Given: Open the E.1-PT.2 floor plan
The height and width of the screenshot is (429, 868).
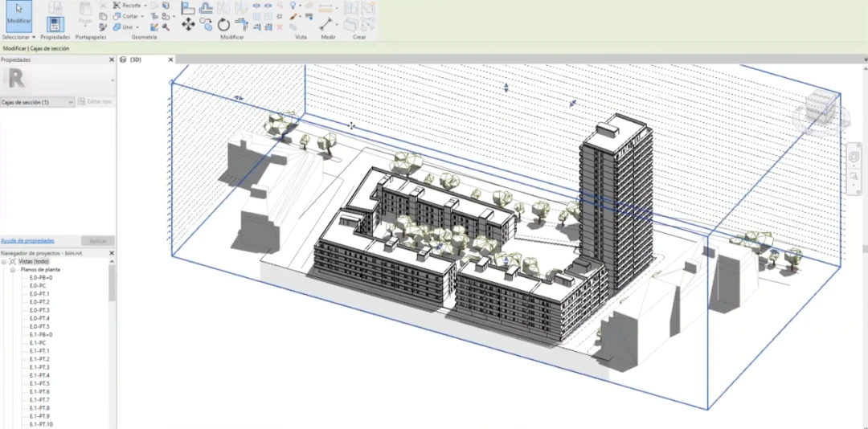Looking at the screenshot, I should 39,359.
